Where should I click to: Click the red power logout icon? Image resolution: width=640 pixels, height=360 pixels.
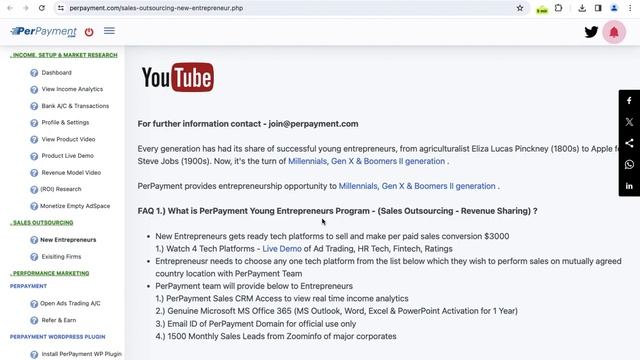[89, 32]
